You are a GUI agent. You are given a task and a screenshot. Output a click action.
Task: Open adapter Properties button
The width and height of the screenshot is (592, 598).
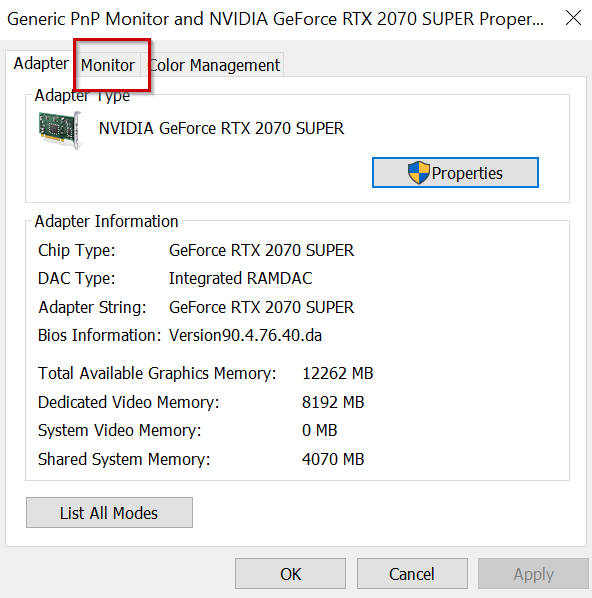455,173
